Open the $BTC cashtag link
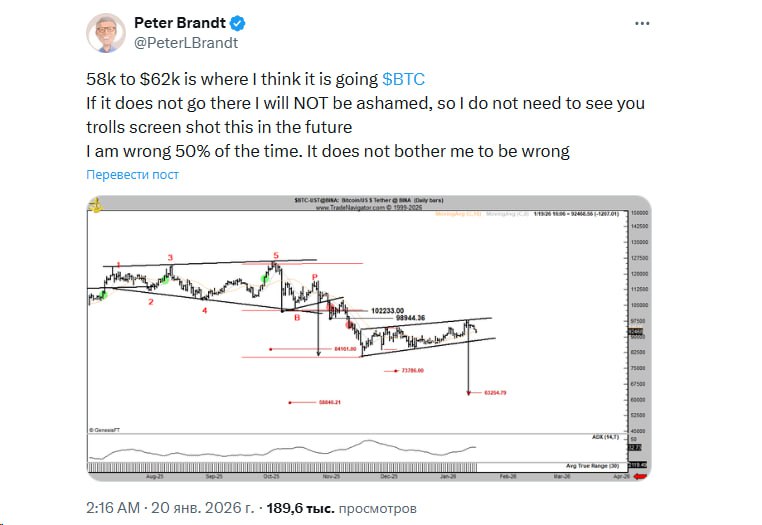 pyautogui.click(x=403, y=79)
